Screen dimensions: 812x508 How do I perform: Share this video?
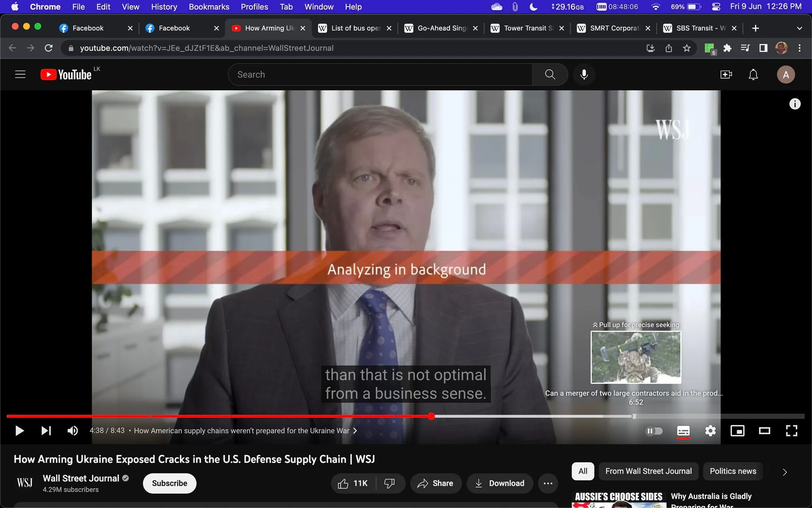436,483
